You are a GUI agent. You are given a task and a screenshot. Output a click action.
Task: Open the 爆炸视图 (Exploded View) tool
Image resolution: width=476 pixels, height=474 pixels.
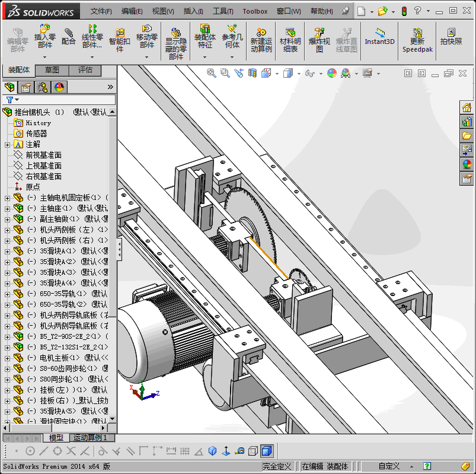point(320,40)
